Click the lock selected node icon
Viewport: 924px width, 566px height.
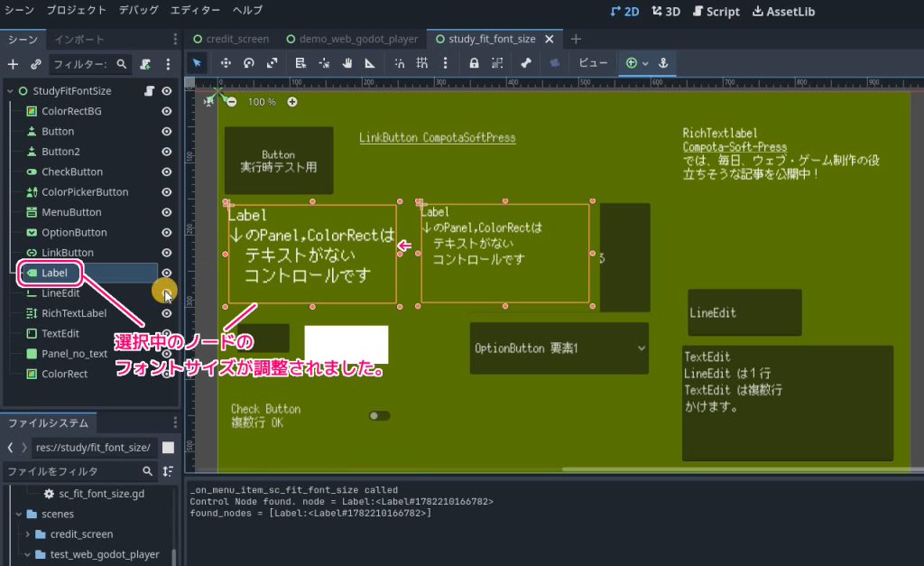[x=474, y=63]
